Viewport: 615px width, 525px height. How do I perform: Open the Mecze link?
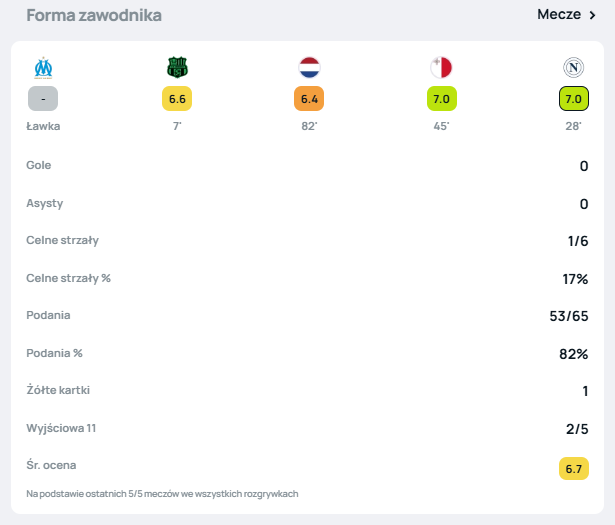click(558, 15)
